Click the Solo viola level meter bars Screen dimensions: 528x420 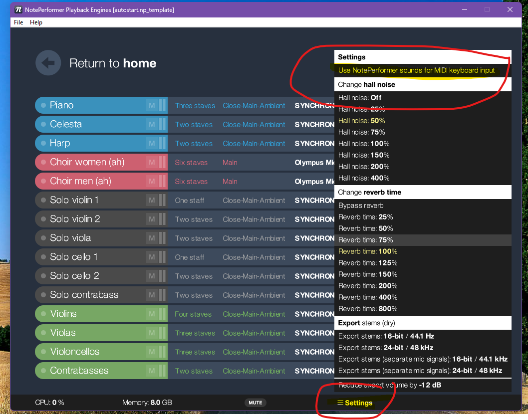point(162,238)
